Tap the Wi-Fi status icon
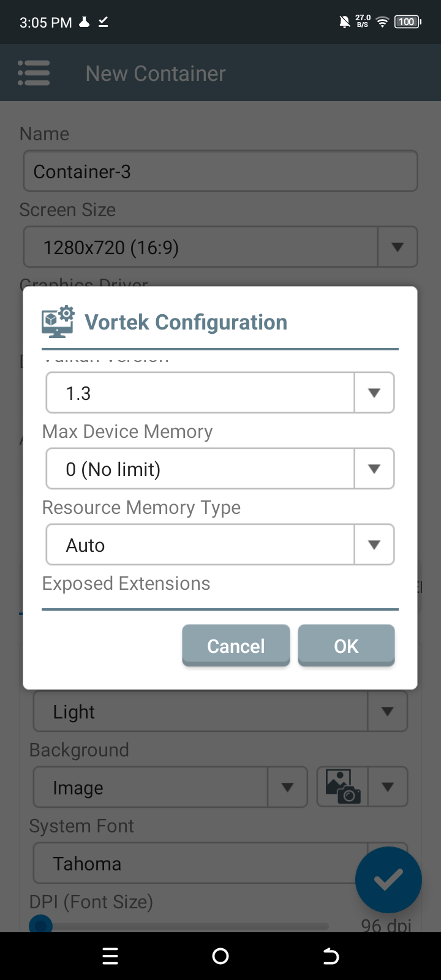This screenshot has height=980, width=441. 383,22
